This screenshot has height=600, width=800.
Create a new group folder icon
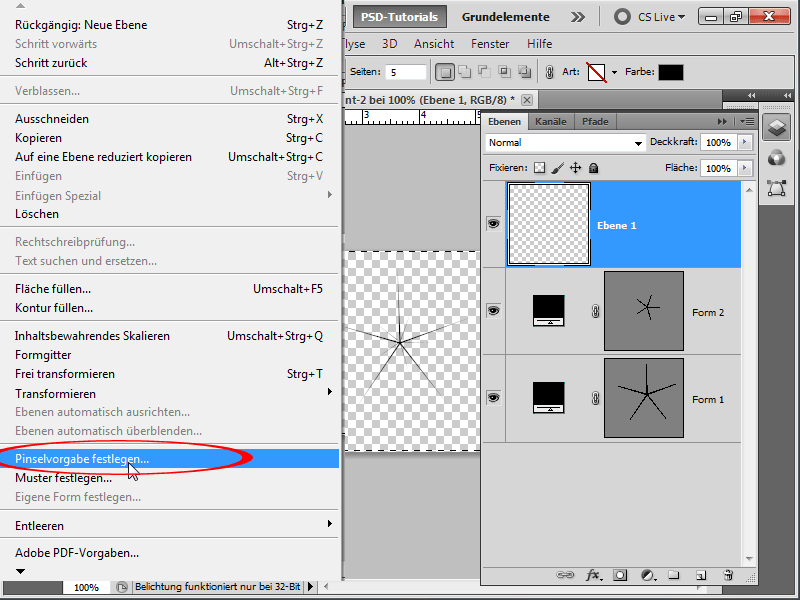[674, 575]
